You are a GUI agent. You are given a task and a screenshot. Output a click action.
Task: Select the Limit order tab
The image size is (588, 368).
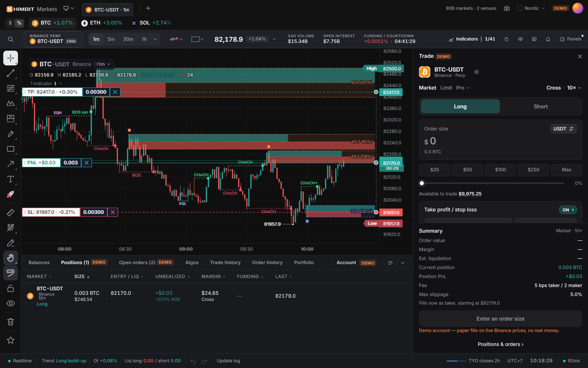(x=446, y=88)
